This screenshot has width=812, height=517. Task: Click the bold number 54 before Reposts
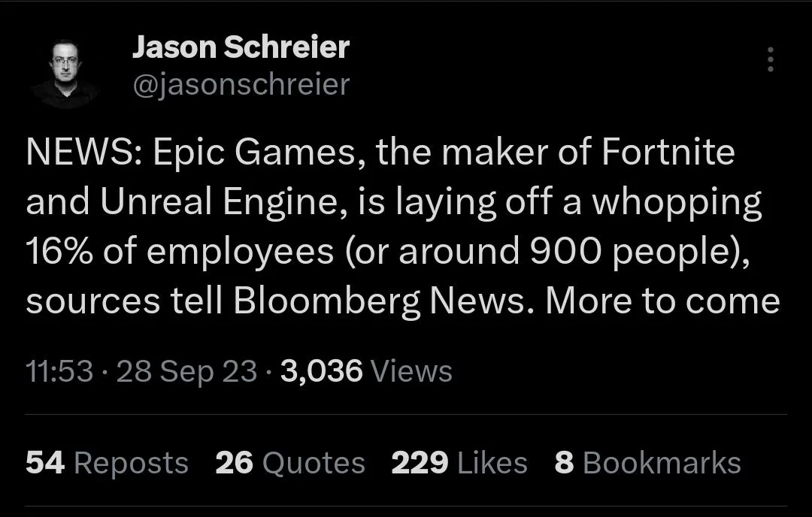point(45,463)
